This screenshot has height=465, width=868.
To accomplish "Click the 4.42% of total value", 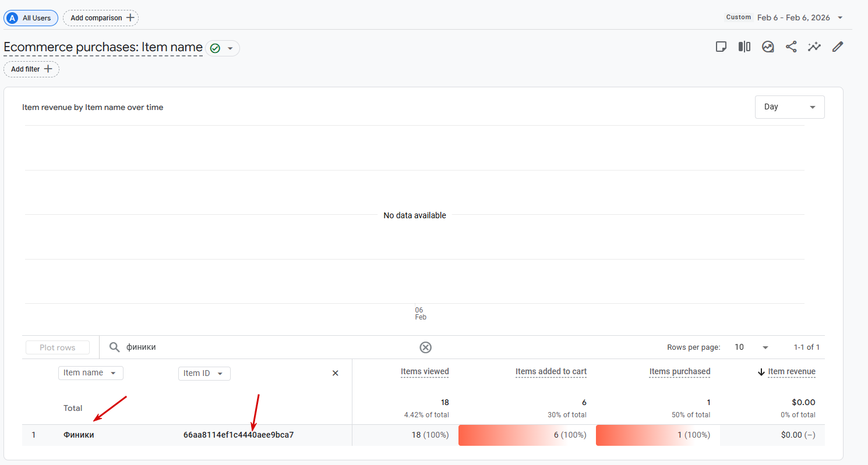I will 426,416.
